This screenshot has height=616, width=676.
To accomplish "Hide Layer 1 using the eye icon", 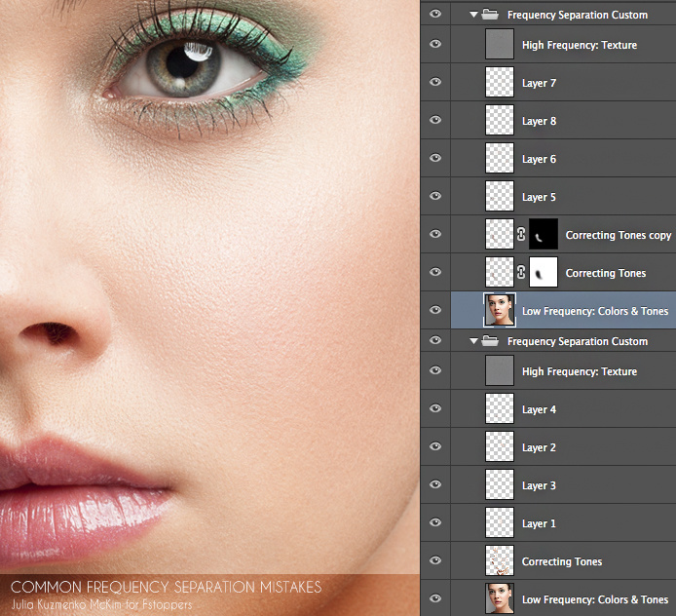I will coord(435,522).
